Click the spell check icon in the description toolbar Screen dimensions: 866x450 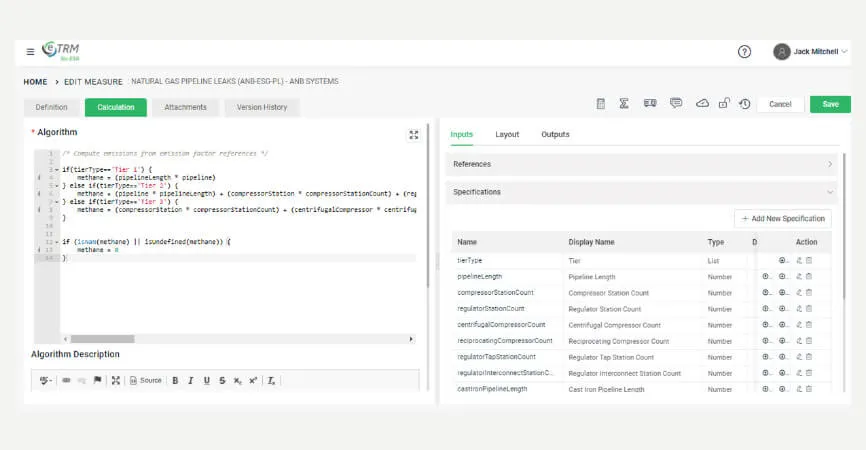46,380
